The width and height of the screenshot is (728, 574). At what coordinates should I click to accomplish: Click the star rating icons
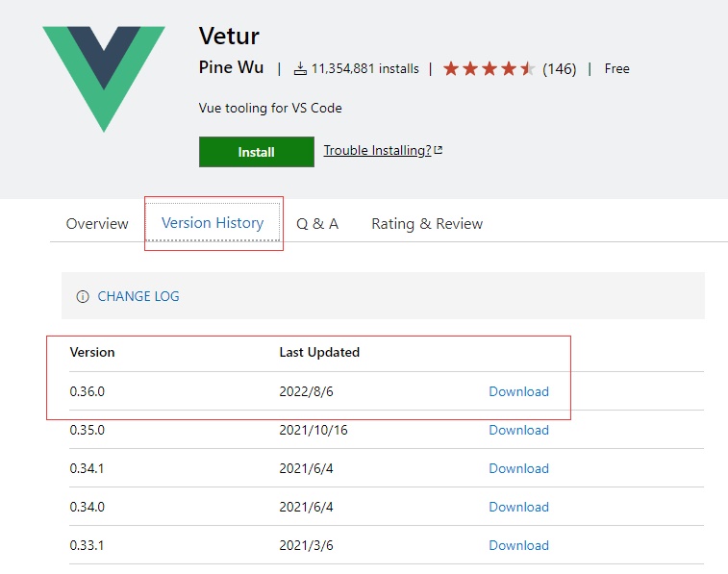point(489,69)
